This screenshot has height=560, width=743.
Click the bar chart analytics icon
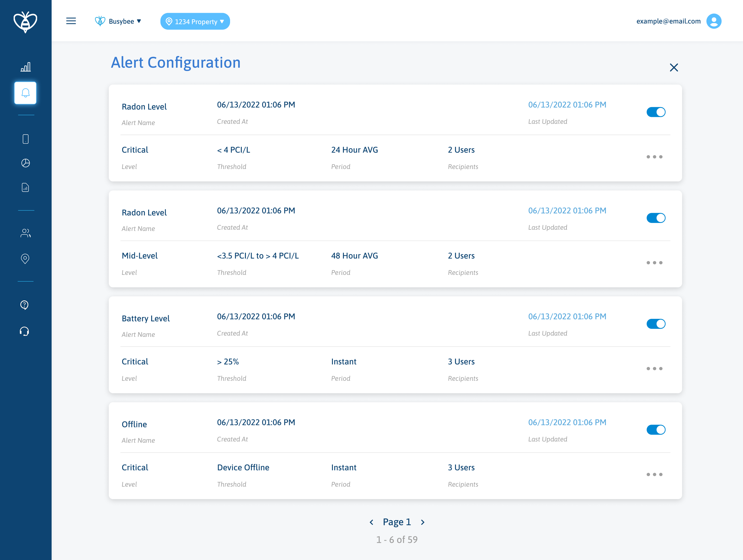pyautogui.click(x=25, y=67)
